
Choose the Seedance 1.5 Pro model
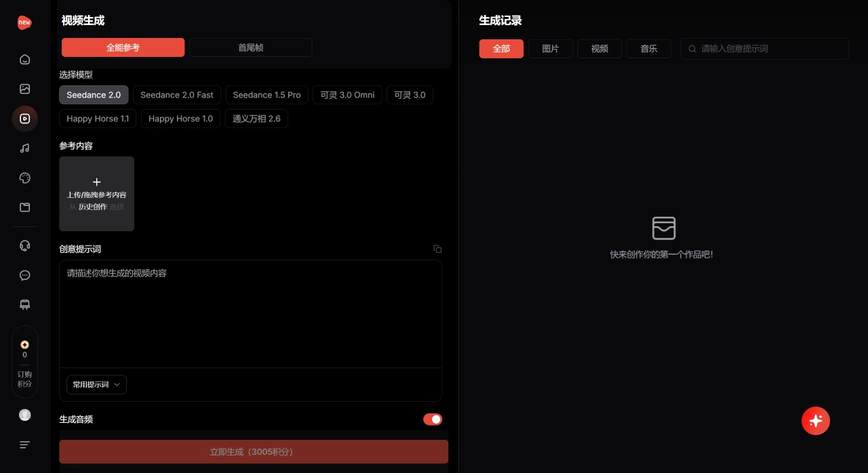(x=267, y=95)
